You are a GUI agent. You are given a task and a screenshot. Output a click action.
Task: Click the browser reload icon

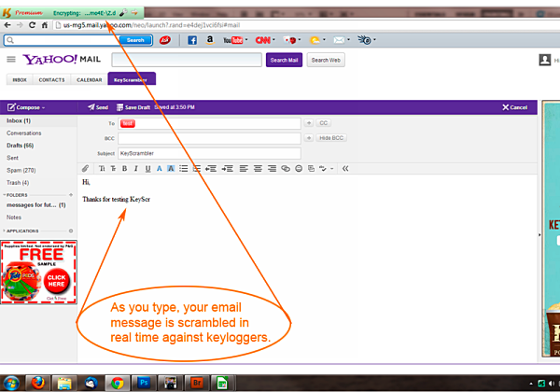click(32, 24)
